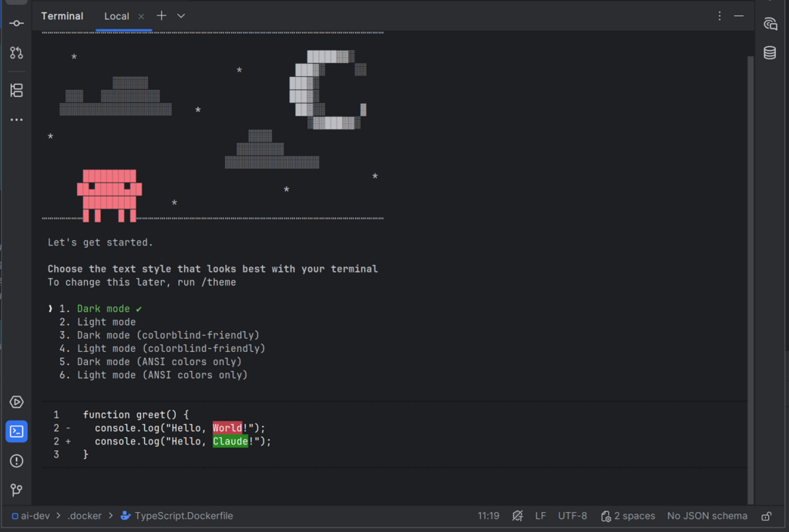Open the LF line separator selector

coord(541,516)
